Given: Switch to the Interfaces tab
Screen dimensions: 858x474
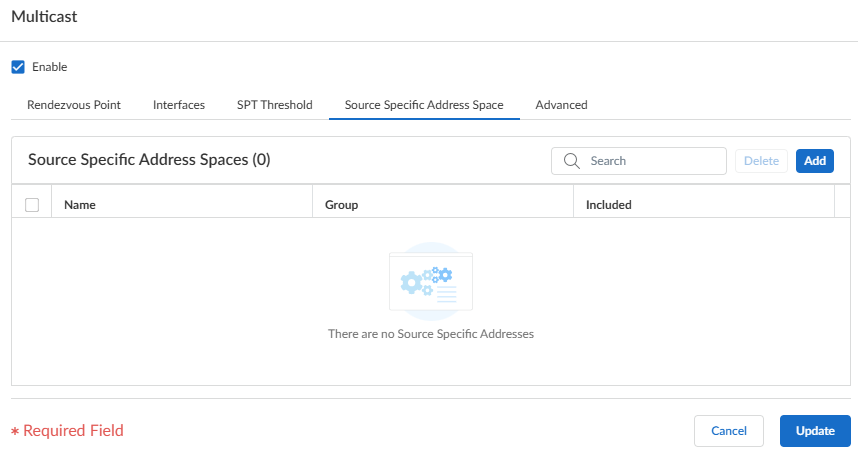Looking at the screenshot, I should [x=179, y=105].
